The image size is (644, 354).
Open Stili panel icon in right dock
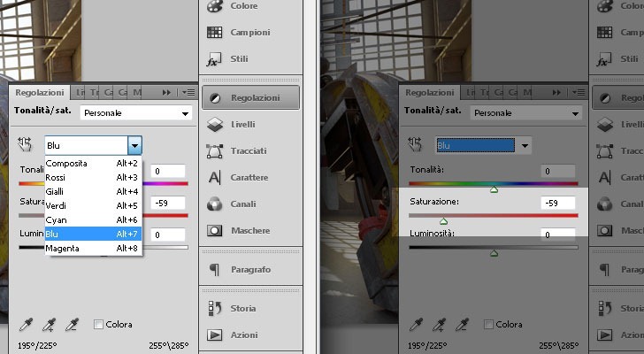(604, 59)
